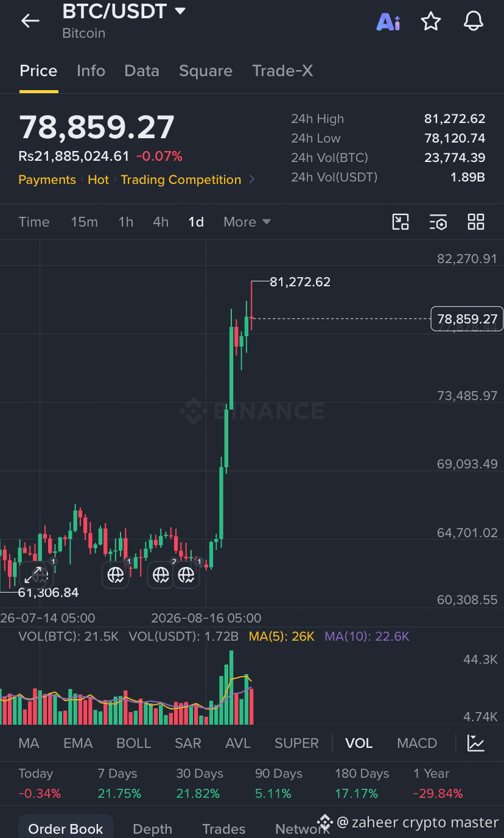Tap the globe news marker badged 2
Image resolution: width=504 pixels, height=838 pixels.
click(x=161, y=574)
